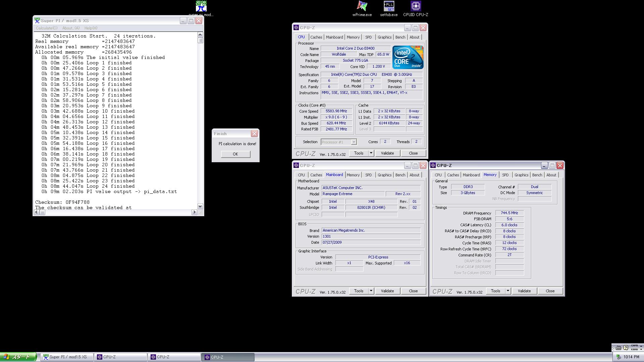The width and height of the screenshot is (644, 362).
Task: Click Validate in Mainboard CPU-Z window
Action: [x=387, y=291]
